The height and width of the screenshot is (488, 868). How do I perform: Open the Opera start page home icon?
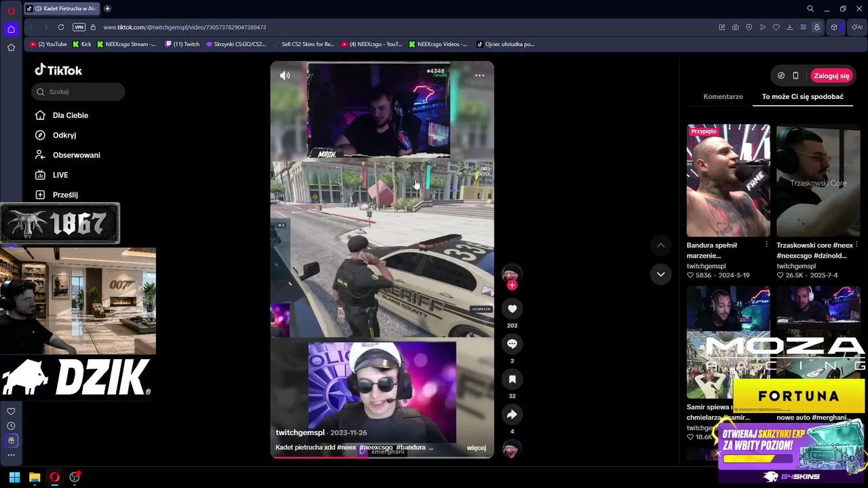click(11, 29)
